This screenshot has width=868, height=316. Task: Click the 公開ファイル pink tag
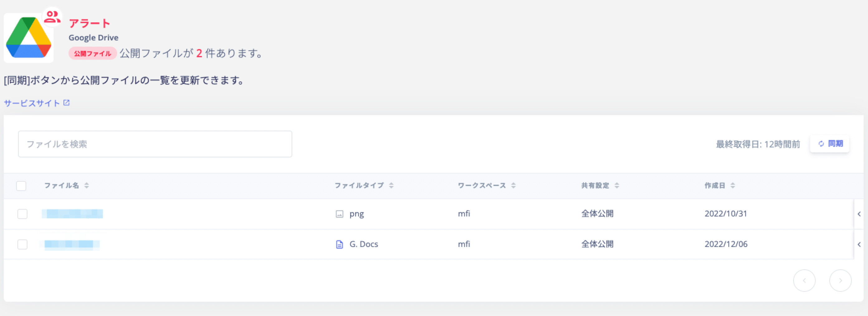(x=93, y=53)
